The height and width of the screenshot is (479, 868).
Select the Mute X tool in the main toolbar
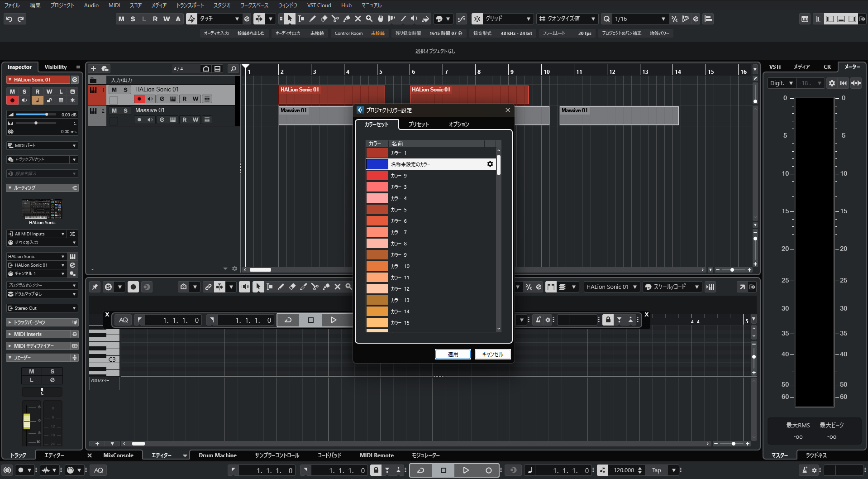point(358,19)
